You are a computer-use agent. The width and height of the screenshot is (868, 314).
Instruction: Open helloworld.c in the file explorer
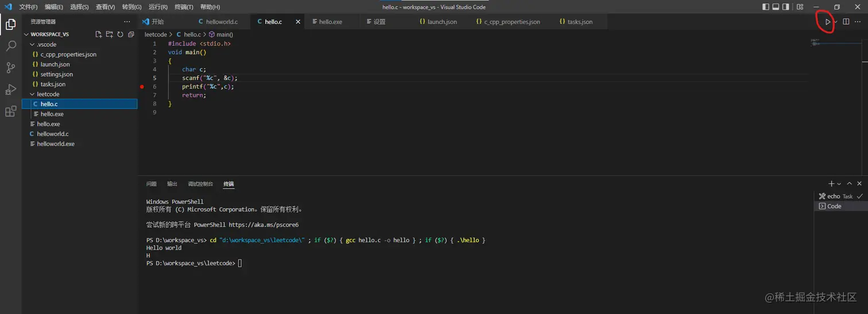[52, 134]
